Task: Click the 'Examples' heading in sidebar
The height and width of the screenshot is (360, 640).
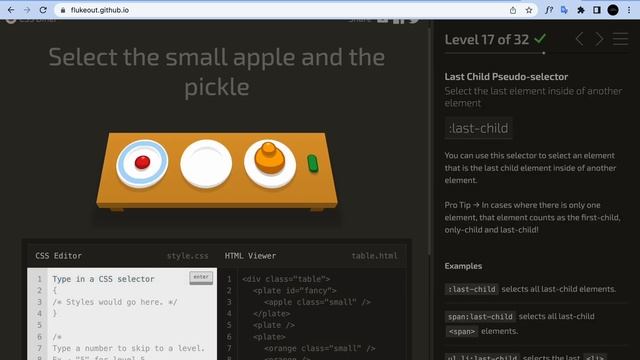Action: click(463, 266)
